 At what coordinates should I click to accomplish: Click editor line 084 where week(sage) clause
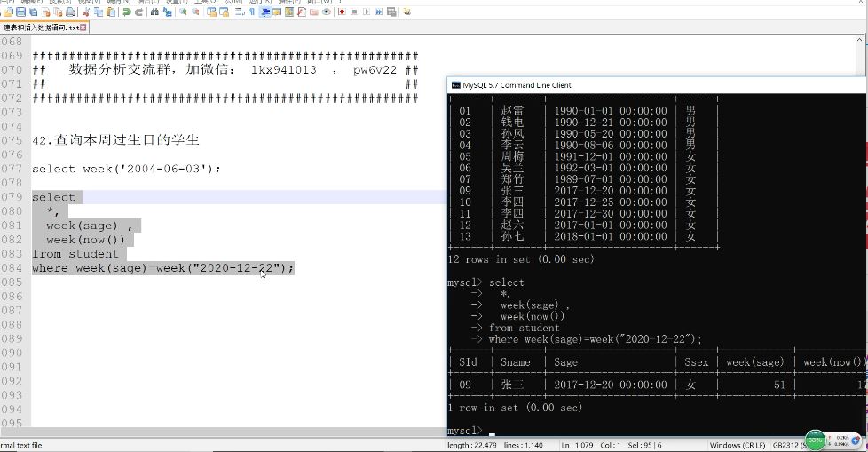tap(162, 268)
